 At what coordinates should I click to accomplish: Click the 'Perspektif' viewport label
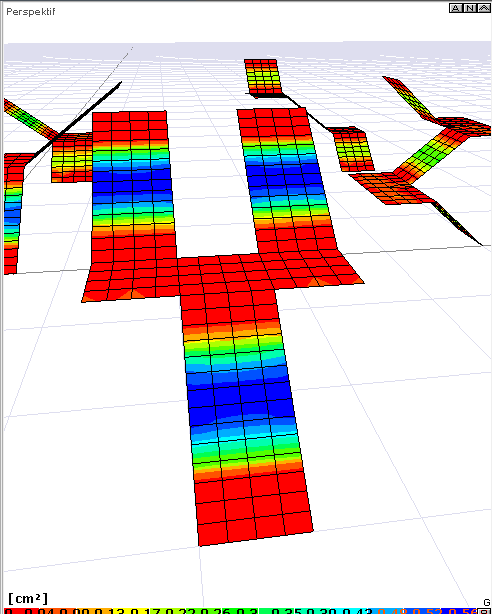click(x=31, y=12)
